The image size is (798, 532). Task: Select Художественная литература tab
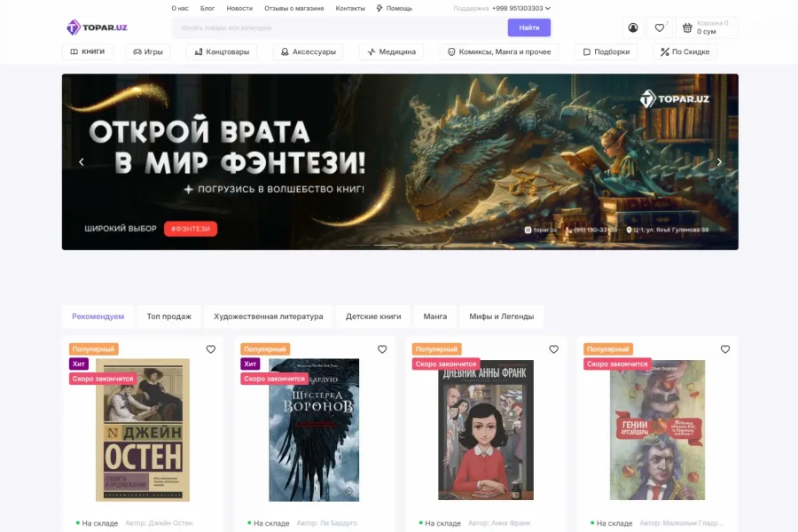[268, 317]
